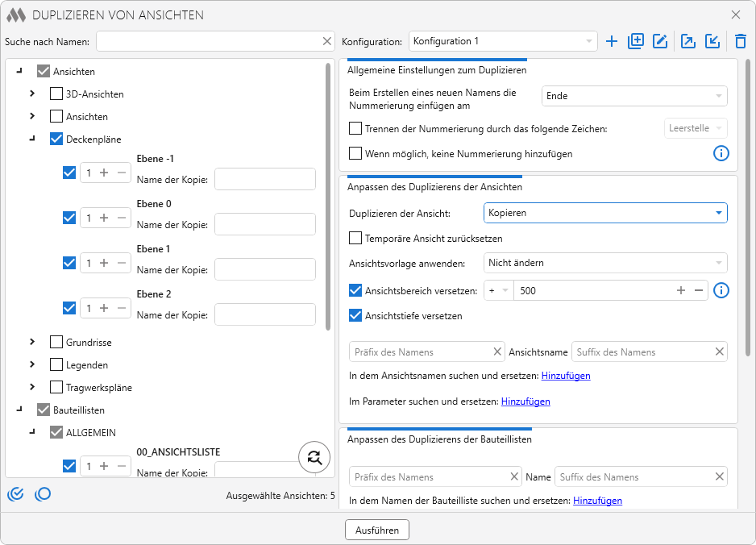Show info for Ansichtsbereich versetzen
756x545 pixels.
721,290
